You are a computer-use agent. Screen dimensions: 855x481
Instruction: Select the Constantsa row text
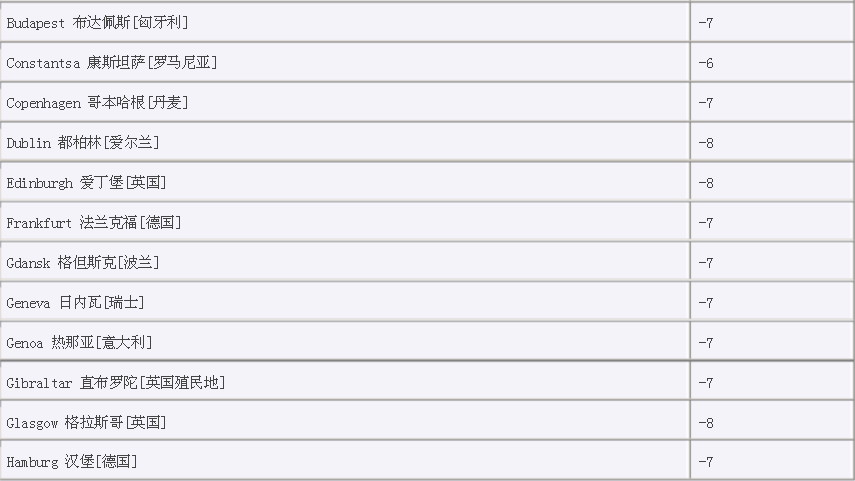coord(111,62)
